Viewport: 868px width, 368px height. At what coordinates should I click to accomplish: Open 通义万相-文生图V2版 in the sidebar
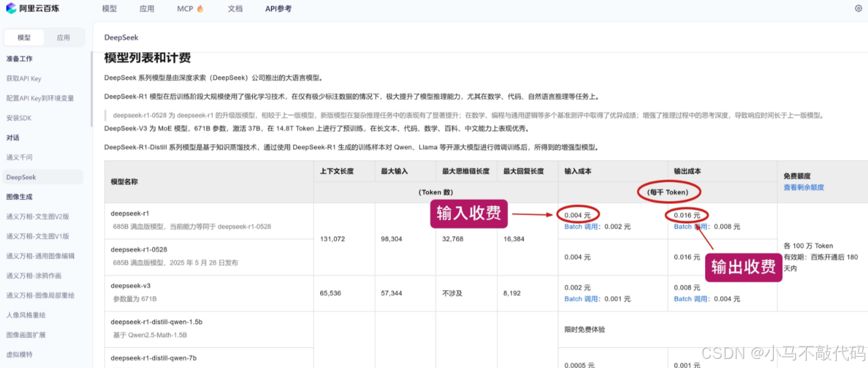point(37,216)
